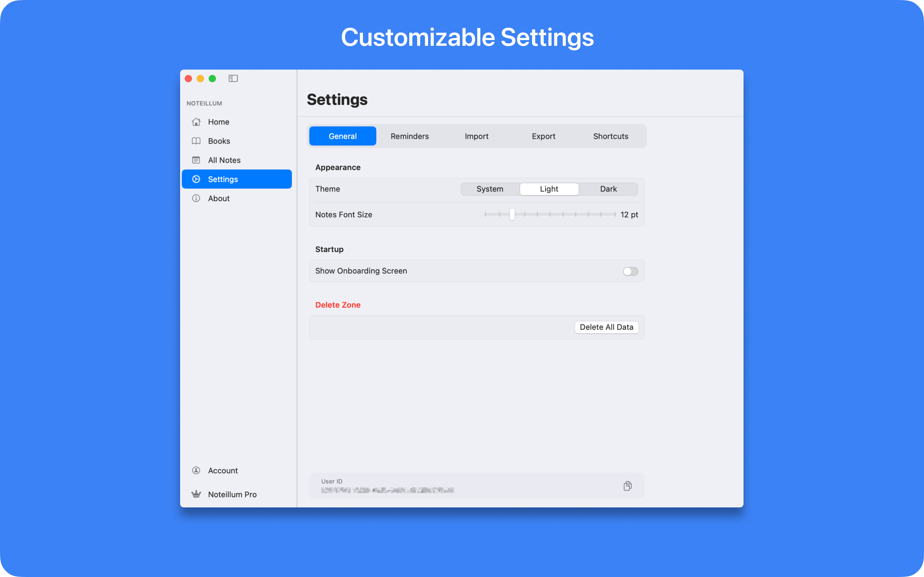Open Account via the person icon
Screen dimensions: 924x577
196,470
